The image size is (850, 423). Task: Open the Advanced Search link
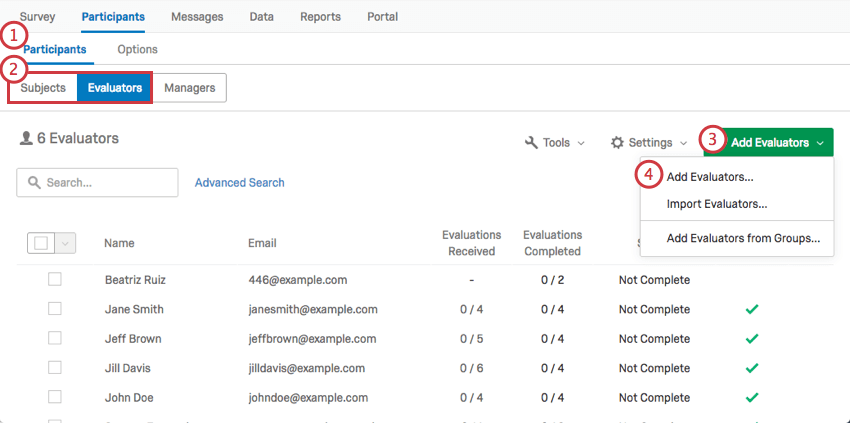coord(239,183)
